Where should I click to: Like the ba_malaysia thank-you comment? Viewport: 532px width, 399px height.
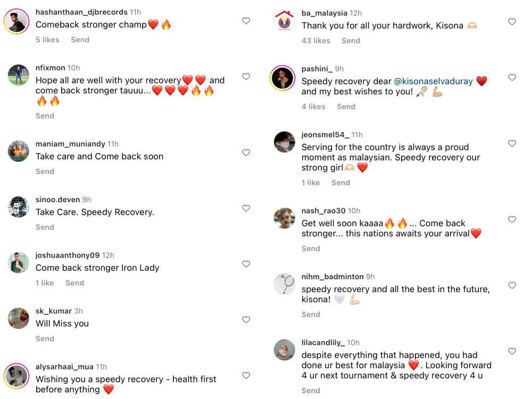tap(512, 22)
